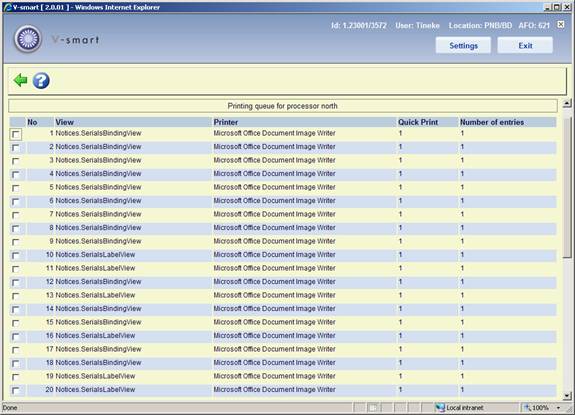Click the Internet Explorer icon in title bar
The image size is (575, 415).
click(x=7, y=7)
